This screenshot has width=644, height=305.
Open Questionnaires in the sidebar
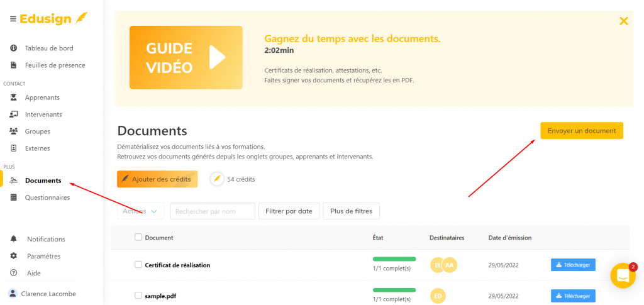[47, 197]
